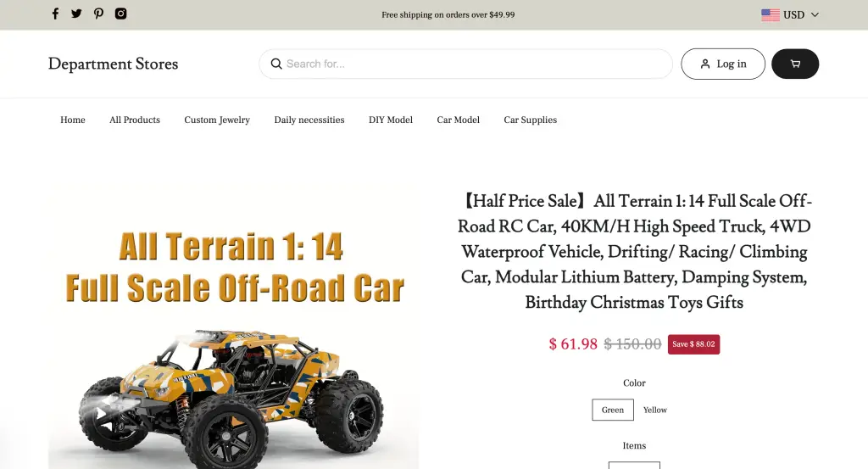Open the Instagram social link icon

click(120, 14)
